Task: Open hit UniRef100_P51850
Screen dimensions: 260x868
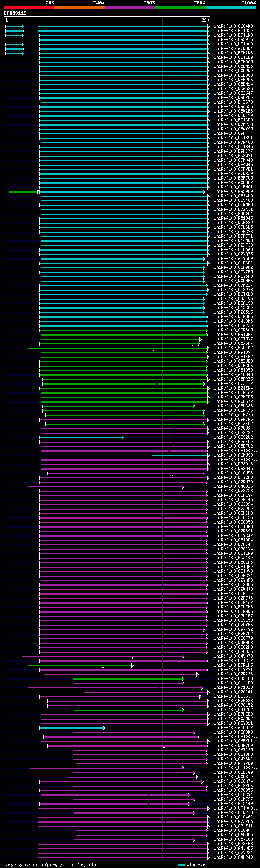Action: pyautogui.click(x=233, y=31)
